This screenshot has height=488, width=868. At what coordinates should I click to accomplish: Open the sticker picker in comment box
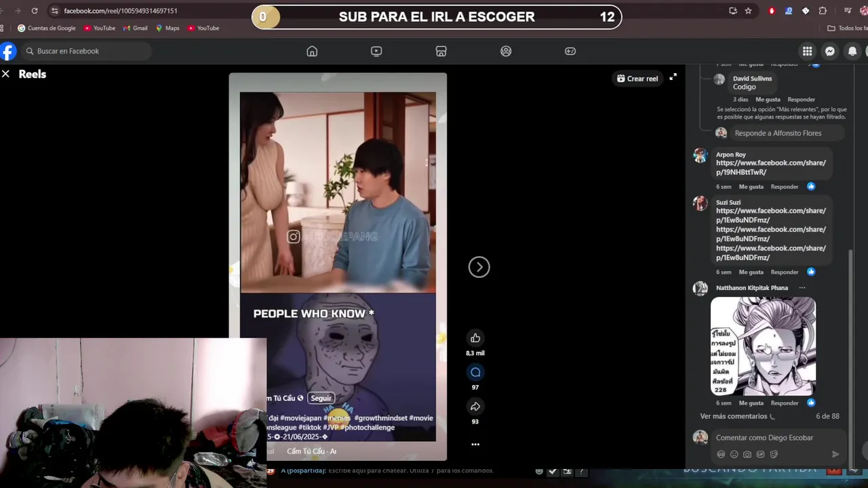pos(774,454)
